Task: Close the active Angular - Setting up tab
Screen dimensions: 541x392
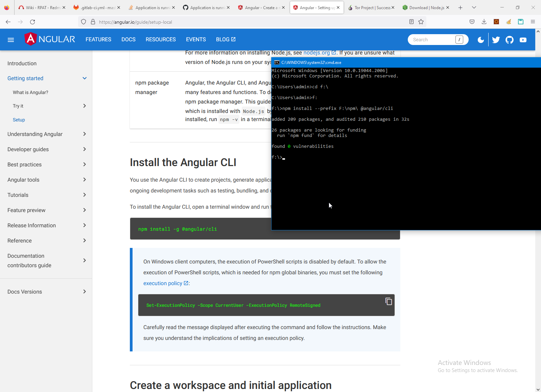Action: pos(338,8)
